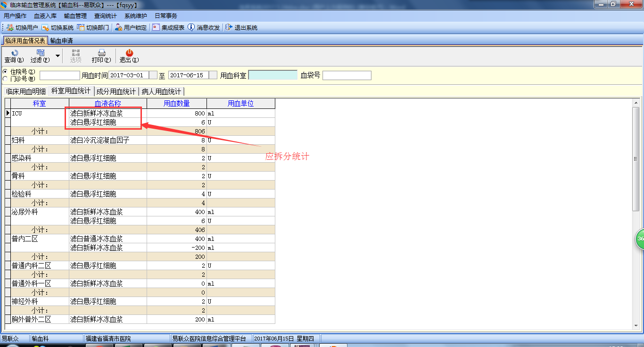
Task: Select the 普通内科二区 department cell
Action: coord(40,266)
